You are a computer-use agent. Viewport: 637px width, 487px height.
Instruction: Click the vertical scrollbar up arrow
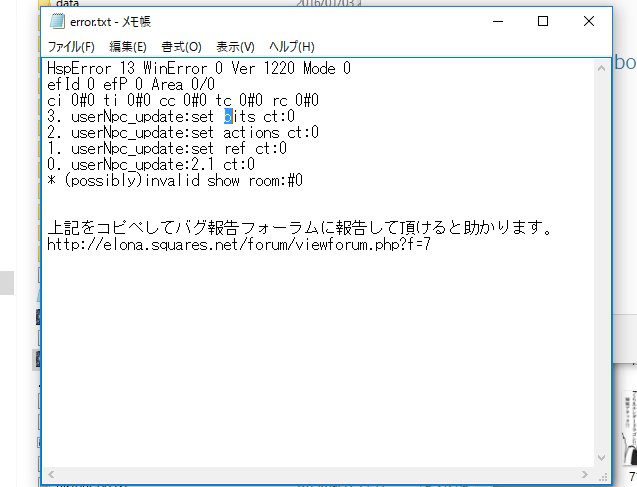601,68
